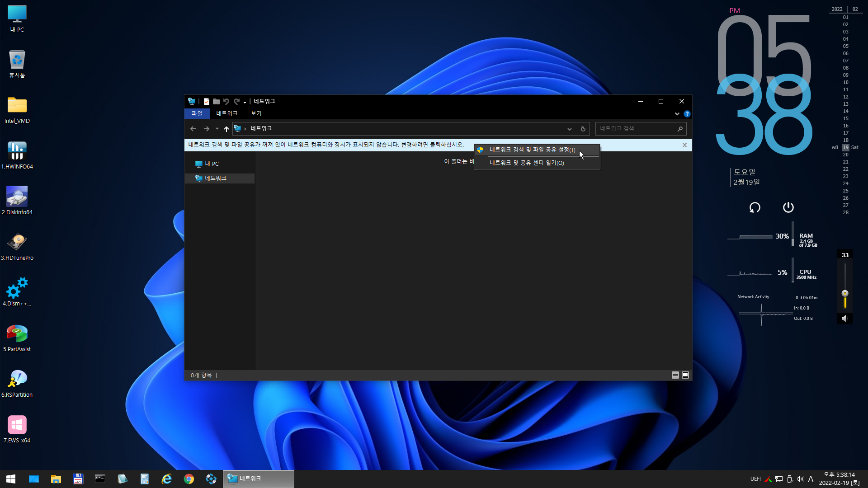Click the restart widget icon
The height and width of the screenshot is (488, 868).
point(755,207)
